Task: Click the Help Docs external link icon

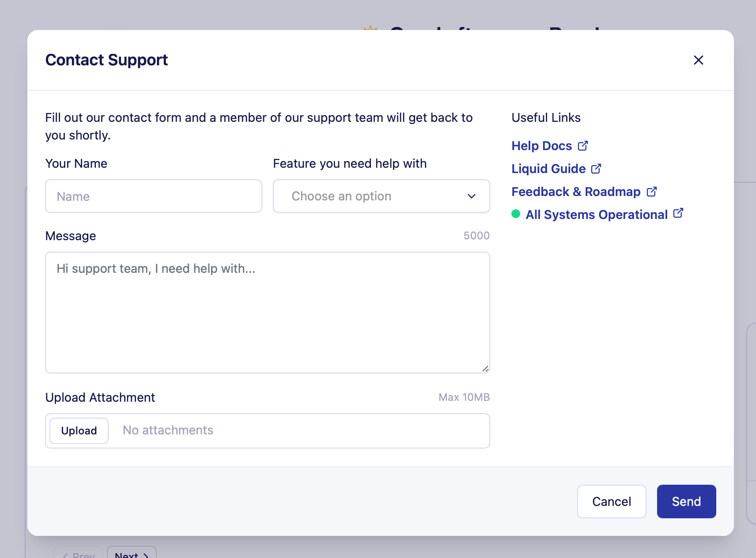Action: [x=583, y=146]
